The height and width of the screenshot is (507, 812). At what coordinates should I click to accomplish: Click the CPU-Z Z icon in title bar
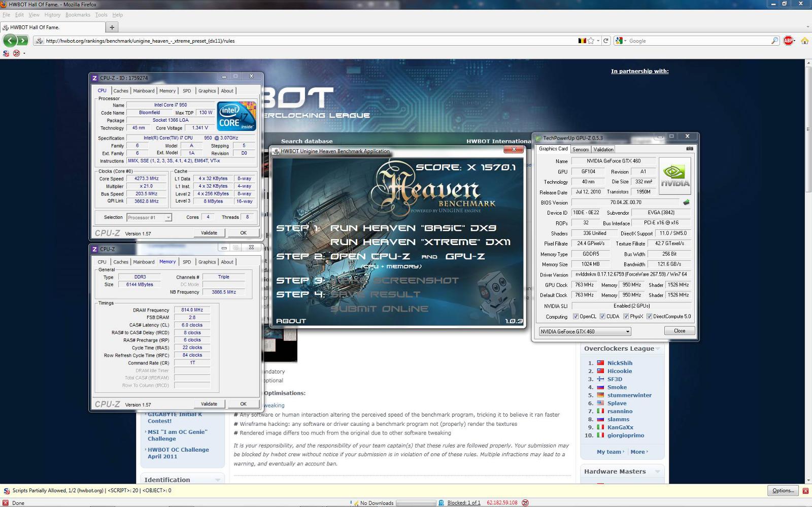point(94,78)
